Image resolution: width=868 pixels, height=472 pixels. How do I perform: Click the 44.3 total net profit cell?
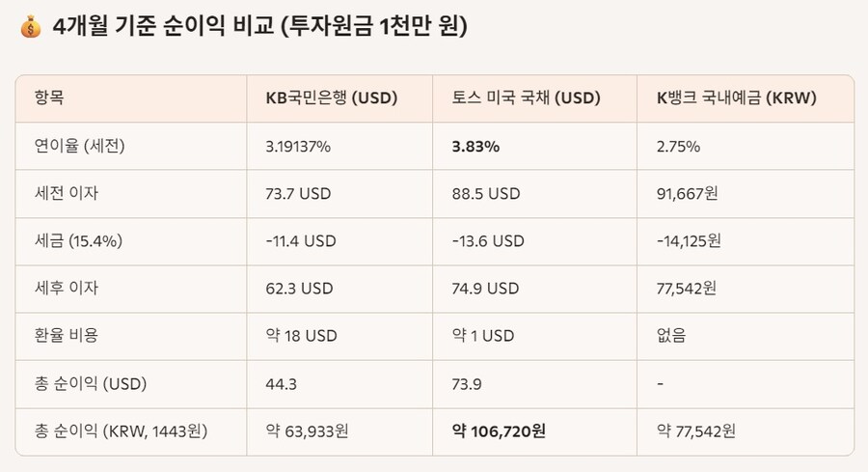pyautogui.click(x=281, y=383)
